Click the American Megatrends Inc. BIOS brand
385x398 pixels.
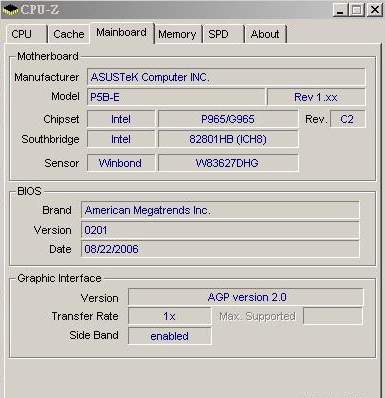click(220, 210)
